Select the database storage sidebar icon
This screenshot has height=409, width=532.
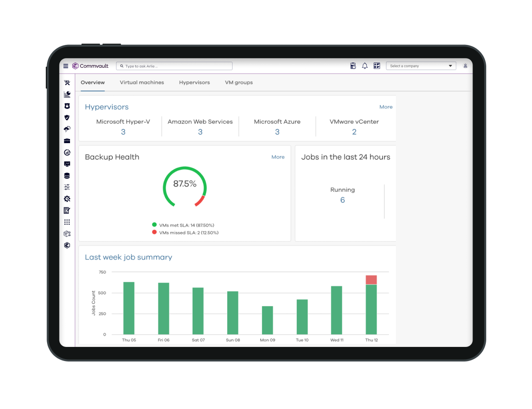tap(67, 176)
